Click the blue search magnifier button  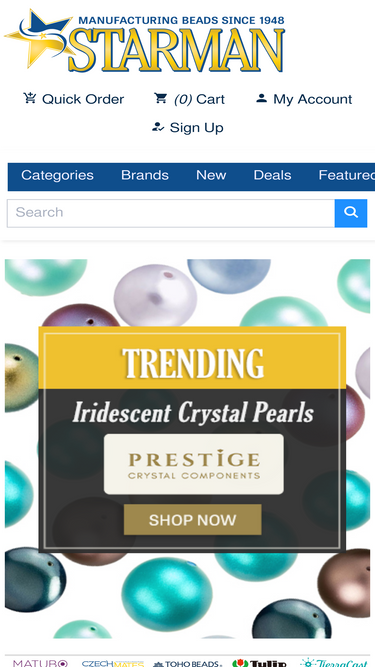coord(351,213)
